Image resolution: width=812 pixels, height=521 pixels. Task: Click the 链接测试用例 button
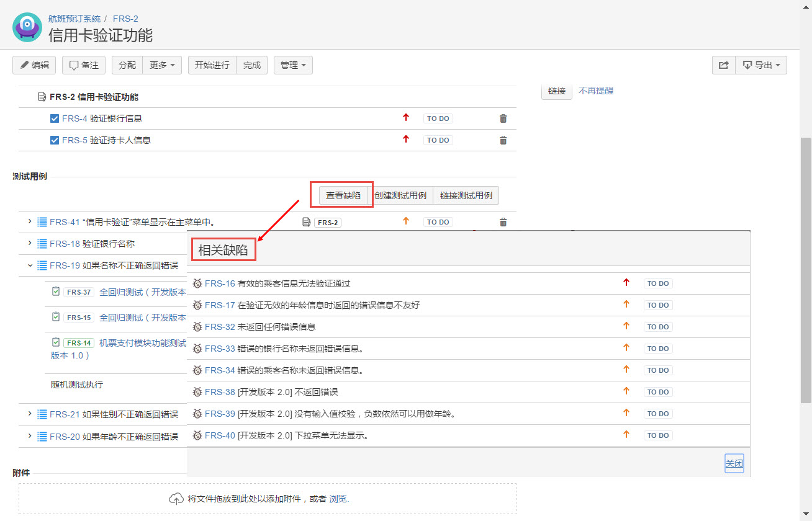point(466,195)
